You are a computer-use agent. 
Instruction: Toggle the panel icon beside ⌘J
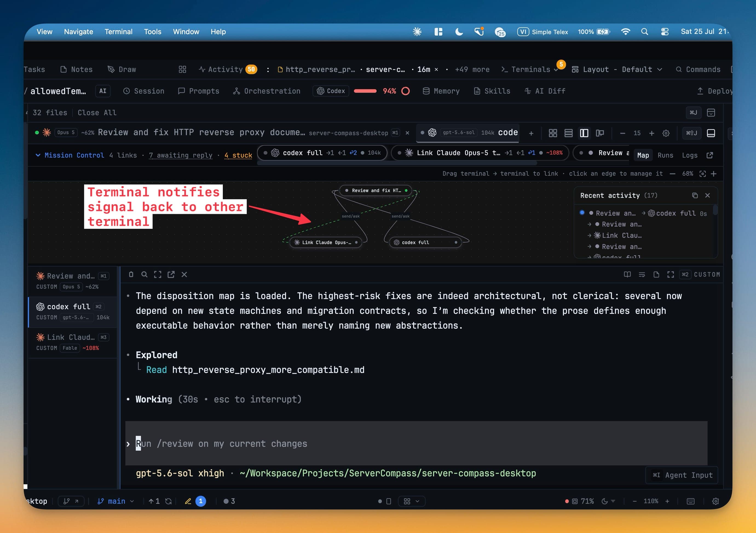pos(711,112)
